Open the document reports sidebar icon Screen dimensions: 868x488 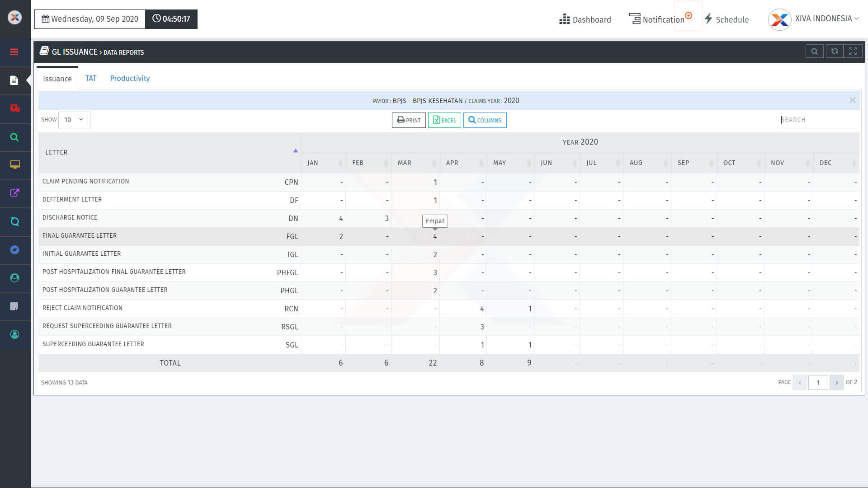point(14,80)
